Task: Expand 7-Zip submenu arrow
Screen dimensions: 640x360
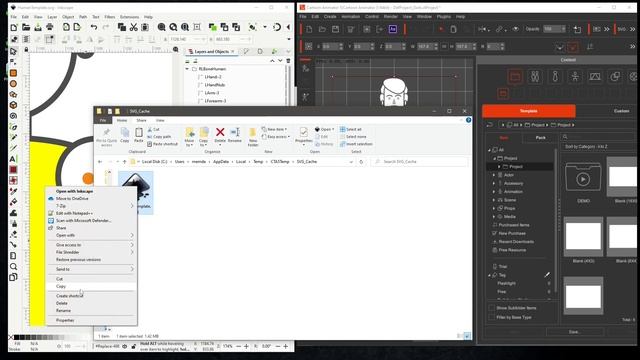Action: (x=132, y=206)
